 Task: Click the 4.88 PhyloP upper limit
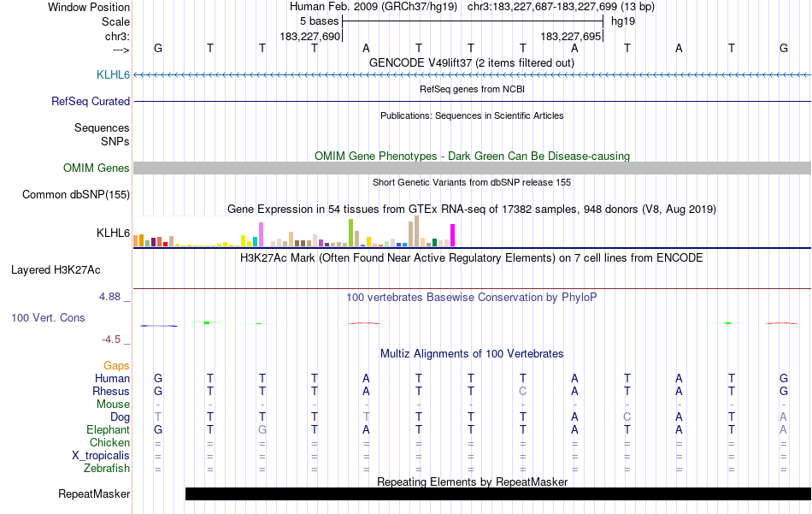[x=109, y=297]
